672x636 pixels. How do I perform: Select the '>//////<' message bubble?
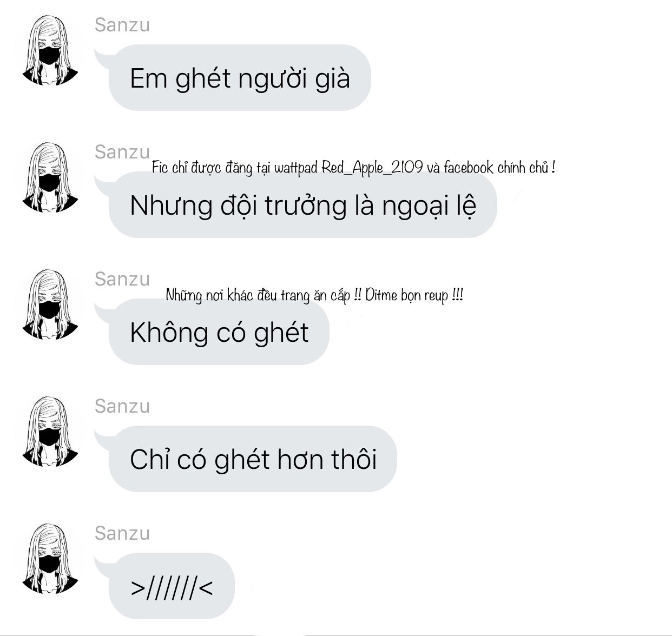[172, 586]
